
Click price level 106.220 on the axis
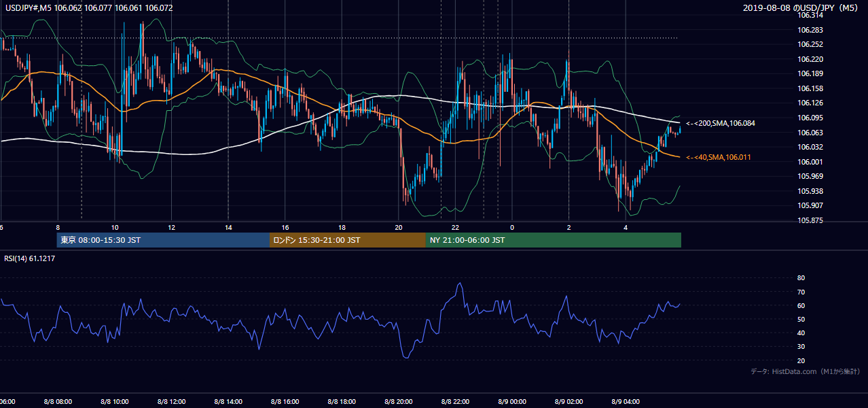[810, 59]
